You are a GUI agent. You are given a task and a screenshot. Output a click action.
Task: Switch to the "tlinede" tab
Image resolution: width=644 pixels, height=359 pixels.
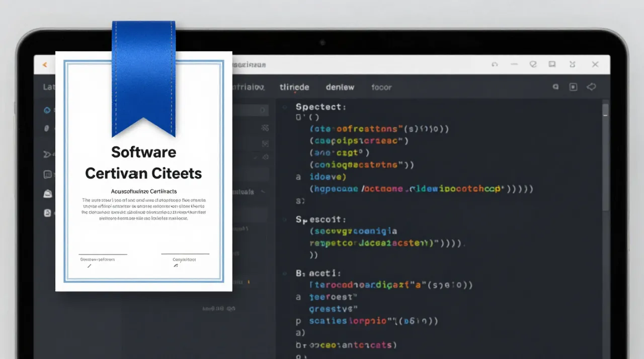tap(294, 87)
